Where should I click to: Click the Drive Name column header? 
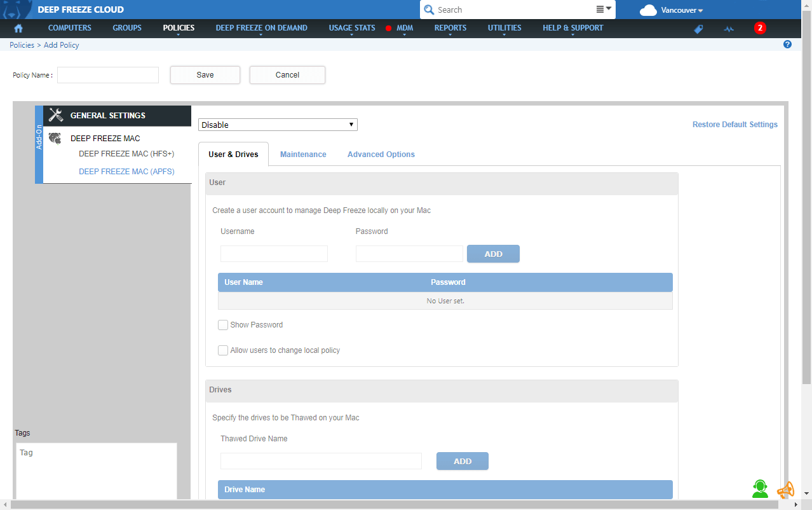245,490
